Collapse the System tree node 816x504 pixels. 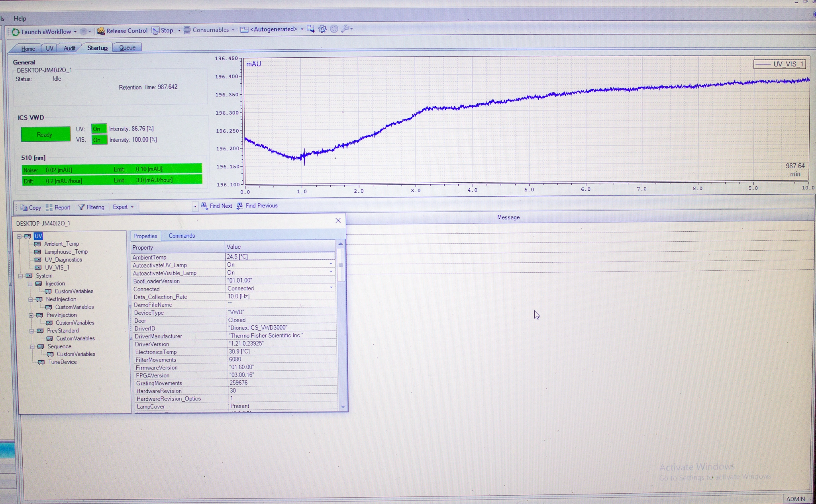click(x=20, y=276)
